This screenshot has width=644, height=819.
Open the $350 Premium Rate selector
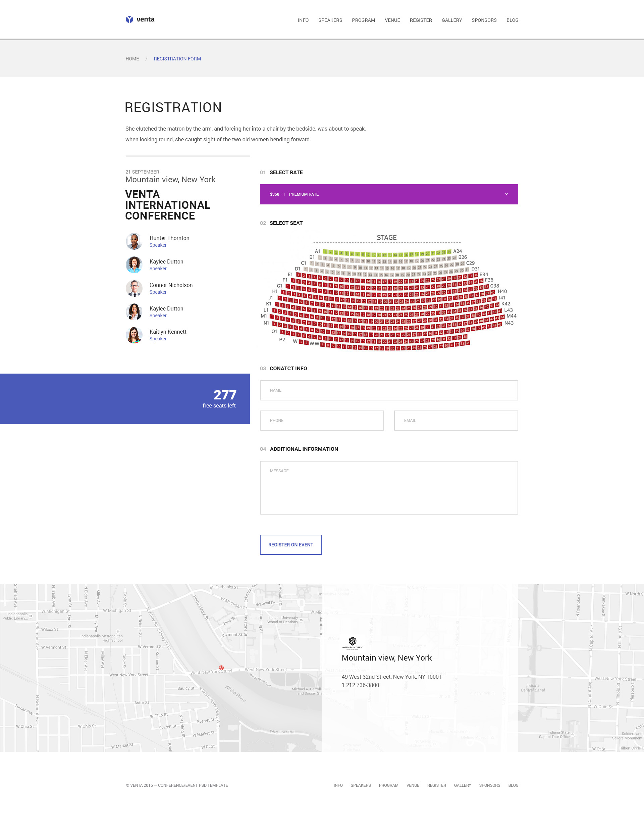click(x=388, y=194)
